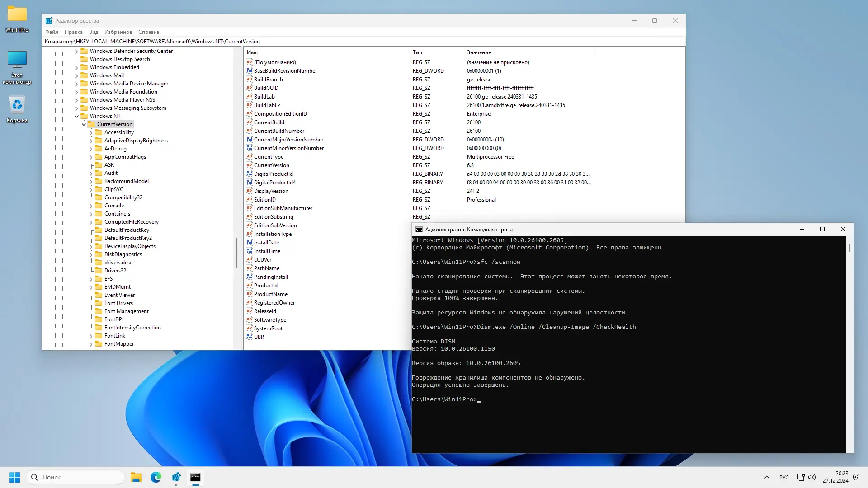Select the UBR DWORD value icon
This screenshot has height=488, width=868.
point(249,337)
